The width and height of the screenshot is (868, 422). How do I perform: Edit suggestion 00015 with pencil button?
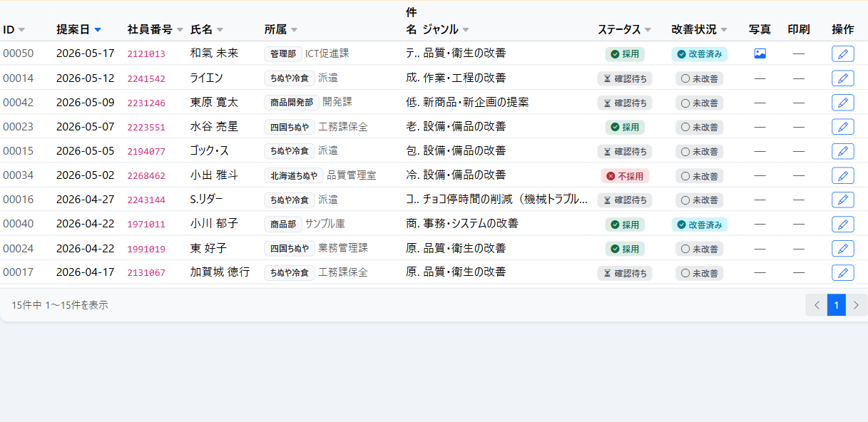click(842, 151)
